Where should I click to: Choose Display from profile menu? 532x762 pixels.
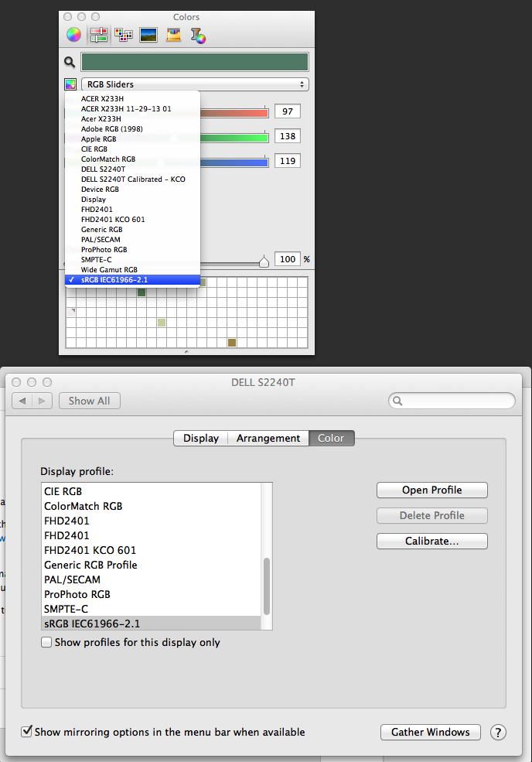click(133, 200)
